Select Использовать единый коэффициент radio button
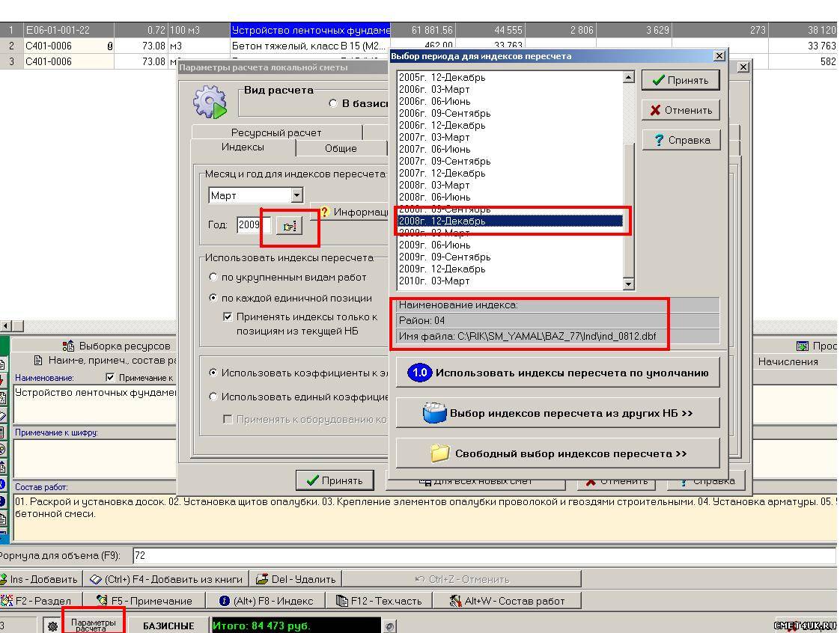Viewport: 840px width, 633px height. click(x=213, y=397)
